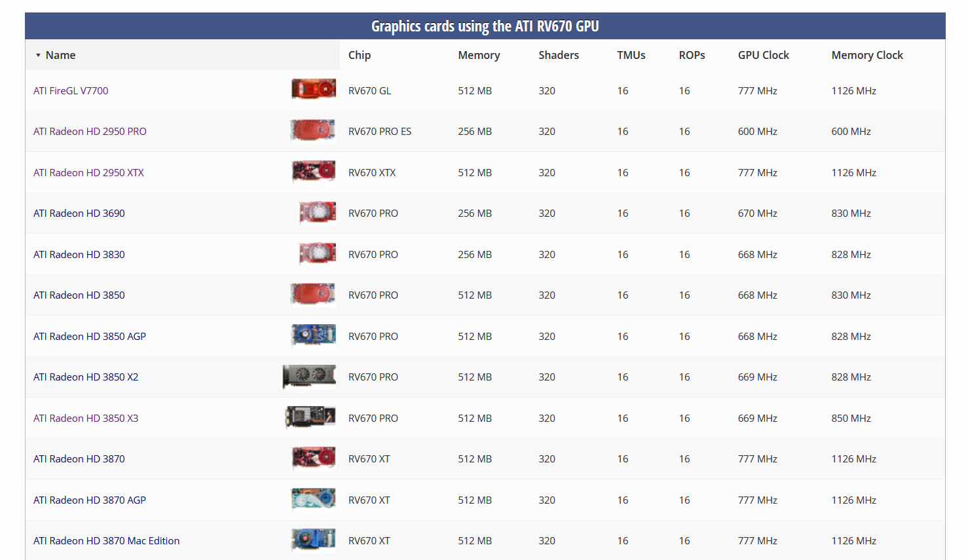Viewport: 968px width, 560px height.
Task: Click the FireGL V7700 card thumbnail
Action: pyautogui.click(x=314, y=89)
